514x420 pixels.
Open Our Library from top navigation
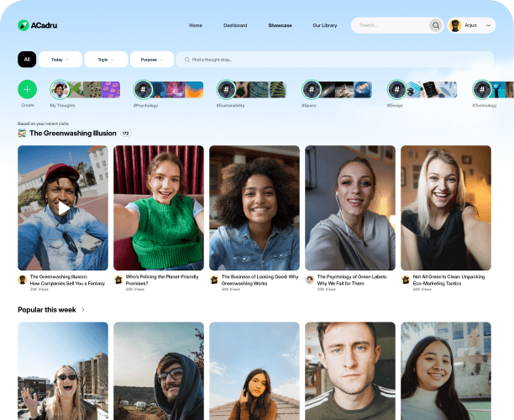[324, 25]
